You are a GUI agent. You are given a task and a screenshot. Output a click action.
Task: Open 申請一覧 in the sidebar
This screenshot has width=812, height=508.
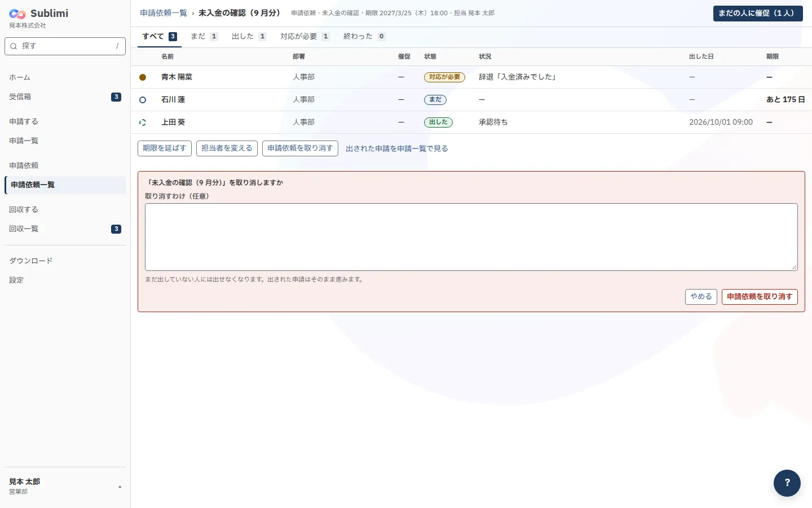coord(65,141)
